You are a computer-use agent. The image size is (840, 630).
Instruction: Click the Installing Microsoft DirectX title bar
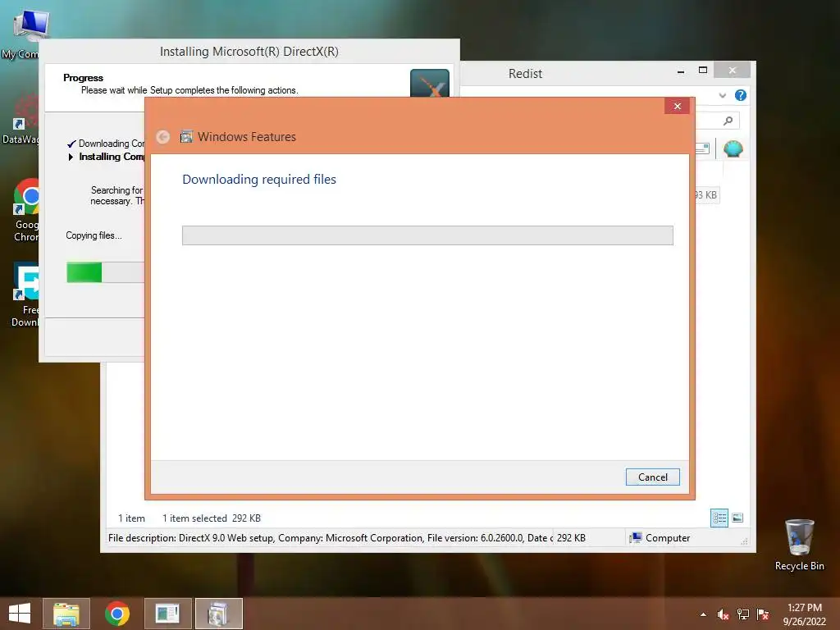[249, 52]
